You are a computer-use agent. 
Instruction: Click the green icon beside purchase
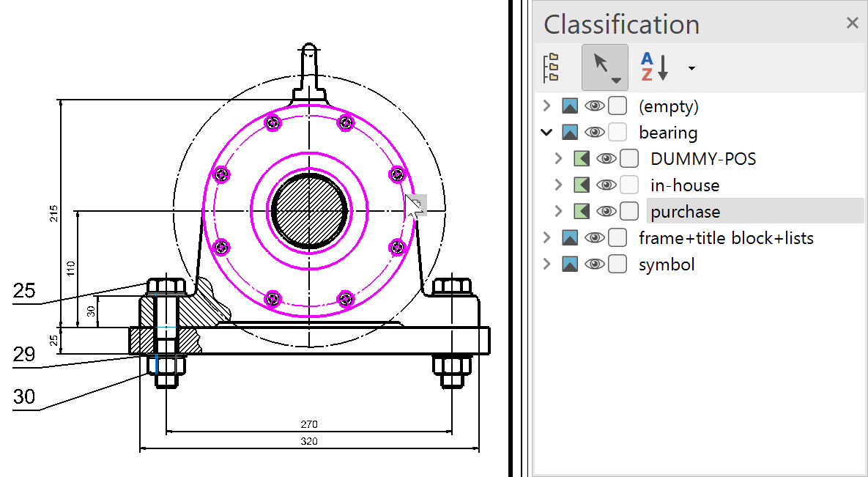pyautogui.click(x=581, y=212)
